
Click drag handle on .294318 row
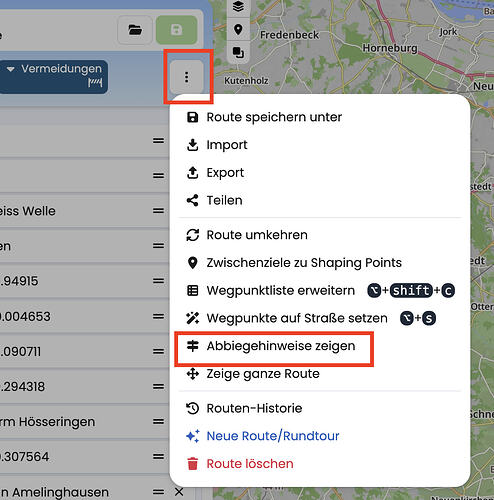pos(158,387)
